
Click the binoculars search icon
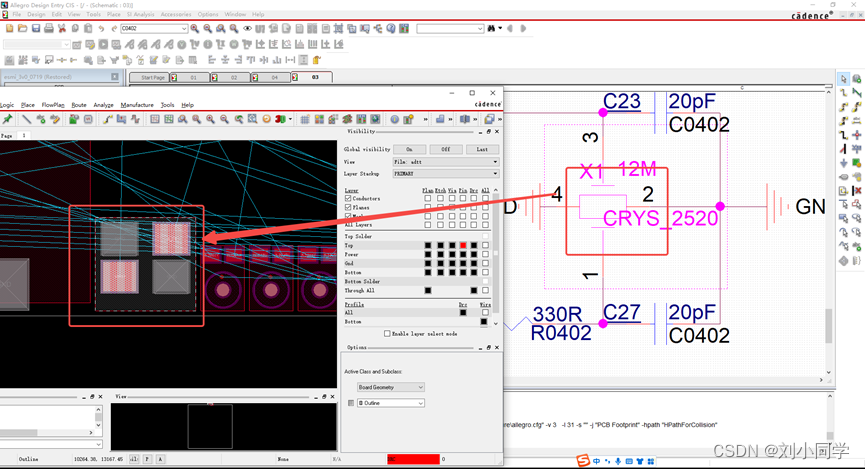[x=492, y=29]
